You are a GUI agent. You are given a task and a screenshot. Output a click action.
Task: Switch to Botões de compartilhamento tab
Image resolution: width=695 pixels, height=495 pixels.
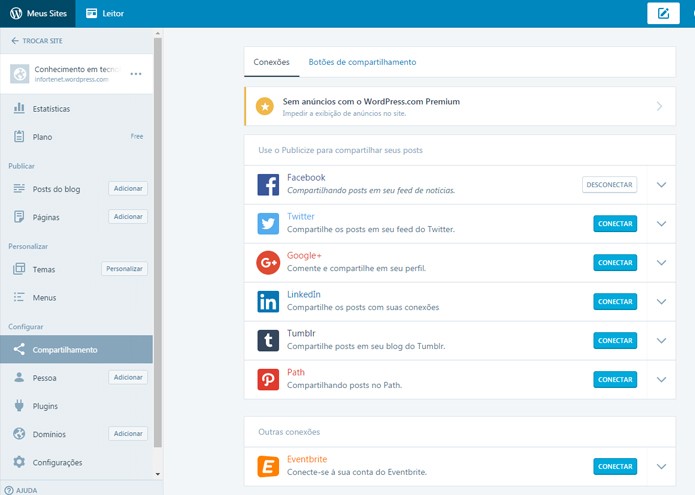(x=362, y=62)
